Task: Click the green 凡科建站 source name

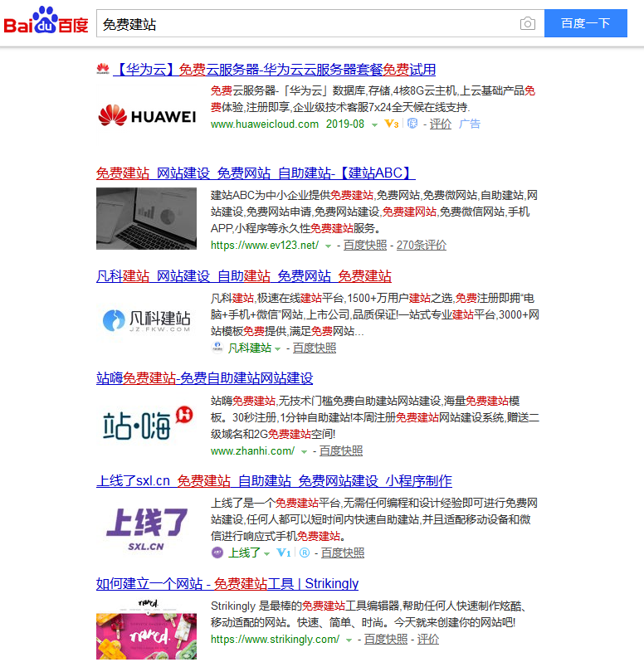Action: (250, 348)
